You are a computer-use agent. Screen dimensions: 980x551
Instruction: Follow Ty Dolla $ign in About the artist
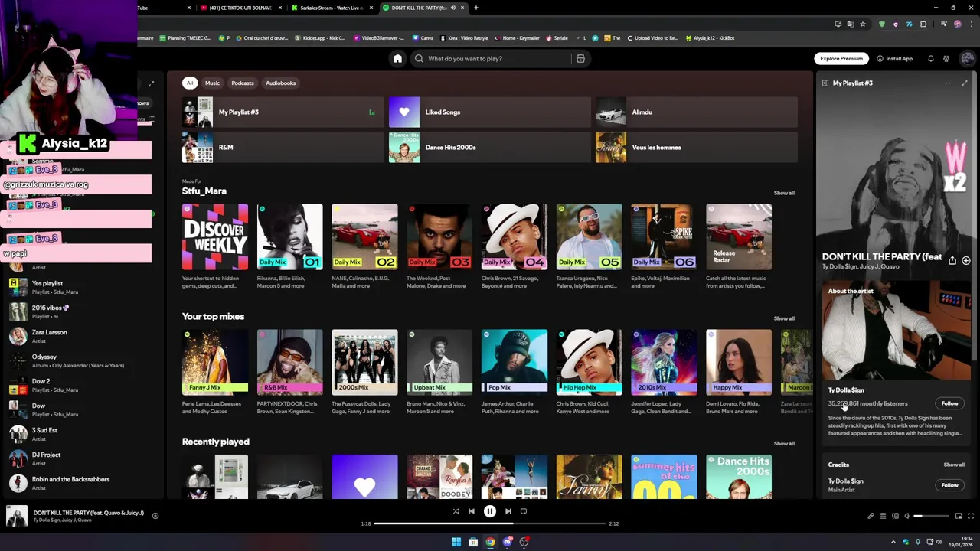(x=949, y=403)
